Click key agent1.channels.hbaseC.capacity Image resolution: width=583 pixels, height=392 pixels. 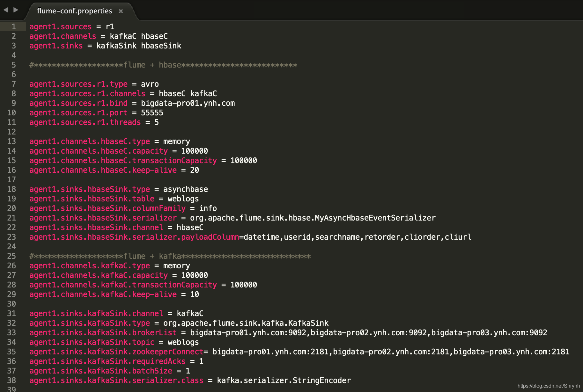99,151
